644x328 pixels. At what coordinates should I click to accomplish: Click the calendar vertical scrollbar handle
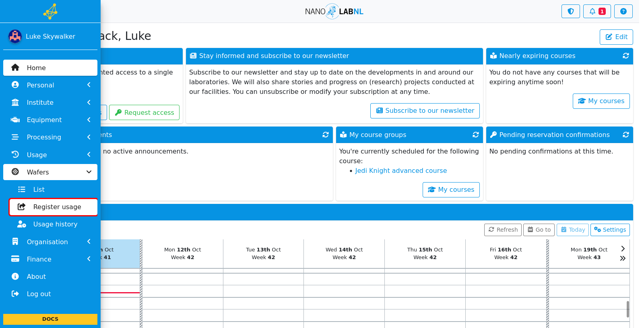tap(627, 309)
